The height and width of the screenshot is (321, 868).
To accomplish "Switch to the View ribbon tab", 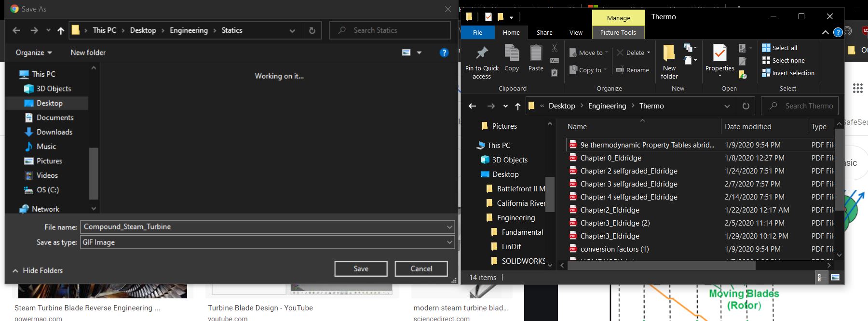I will coord(576,32).
